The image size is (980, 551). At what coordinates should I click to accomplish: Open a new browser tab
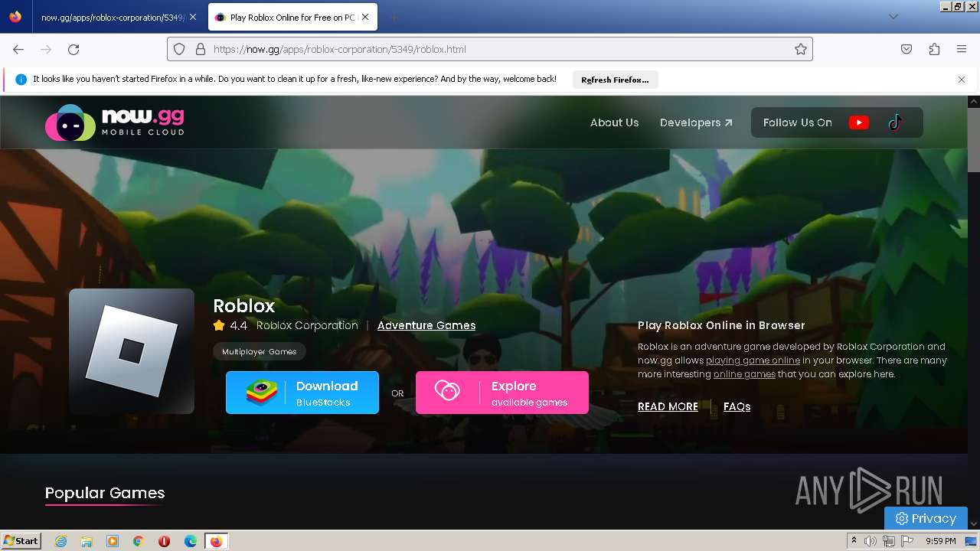[x=394, y=17]
